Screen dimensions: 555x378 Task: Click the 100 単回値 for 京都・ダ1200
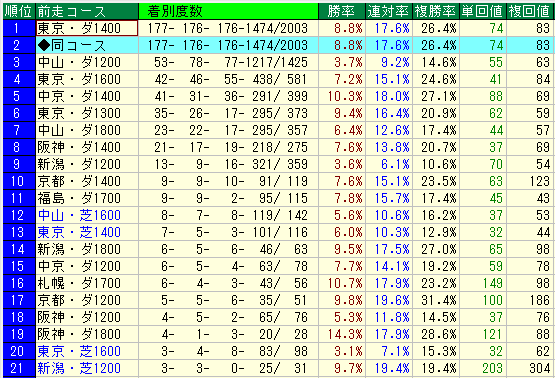(483, 300)
